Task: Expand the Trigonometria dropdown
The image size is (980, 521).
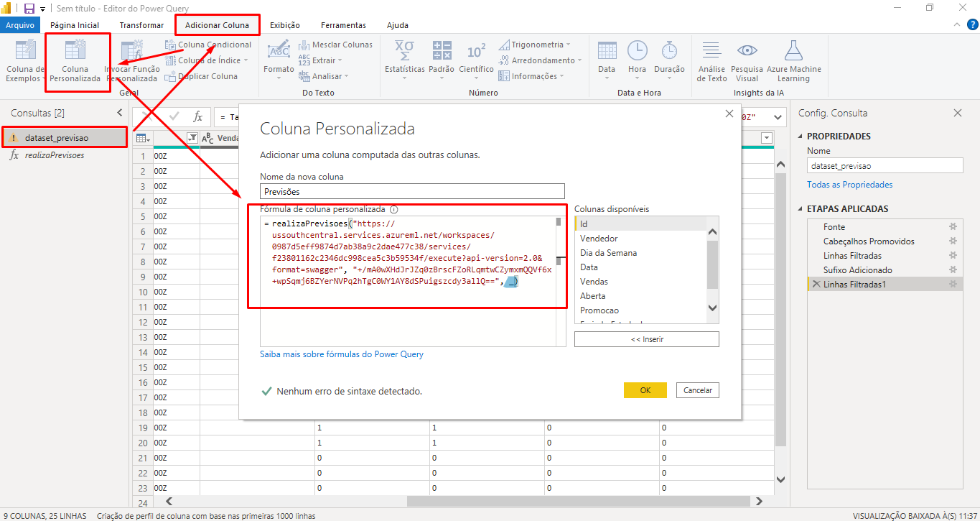Action: 534,45
